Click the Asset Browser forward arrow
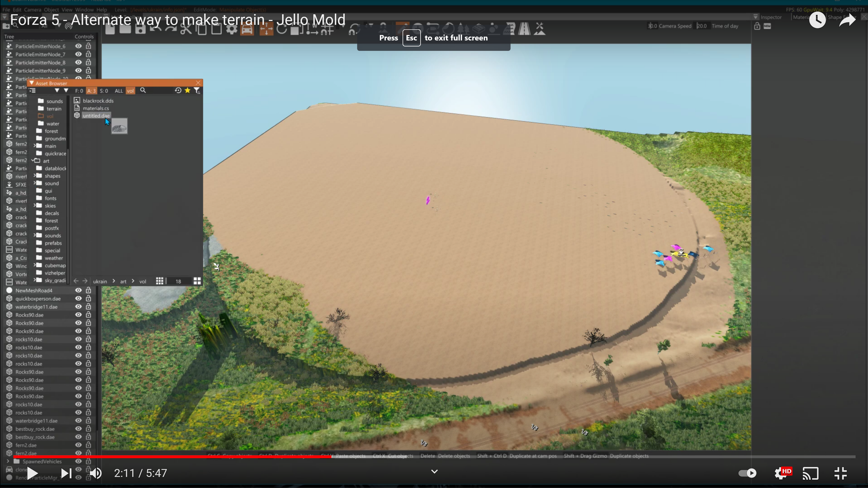The width and height of the screenshot is (868, 488). (x=85, y=281)
